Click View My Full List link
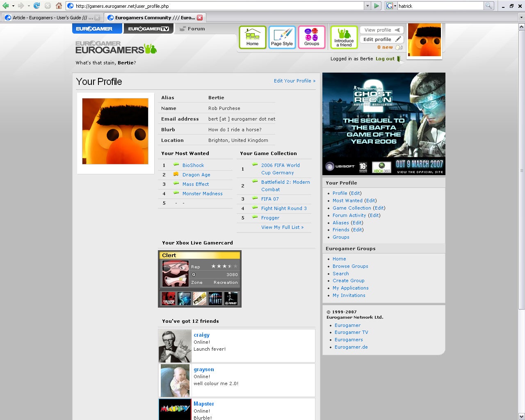The image size is (525, 420). 282,227
